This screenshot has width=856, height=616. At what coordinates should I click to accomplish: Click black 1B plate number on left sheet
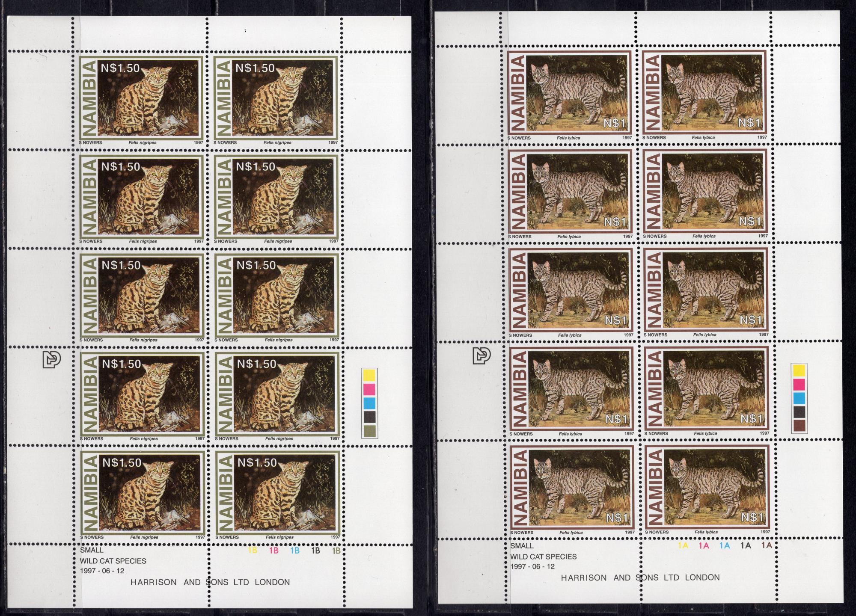[x=315, y=551]
